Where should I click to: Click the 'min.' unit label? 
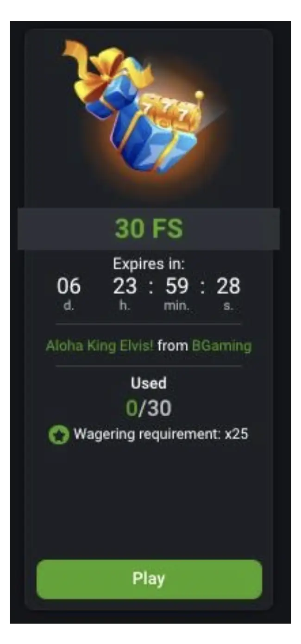click(176, 306)
